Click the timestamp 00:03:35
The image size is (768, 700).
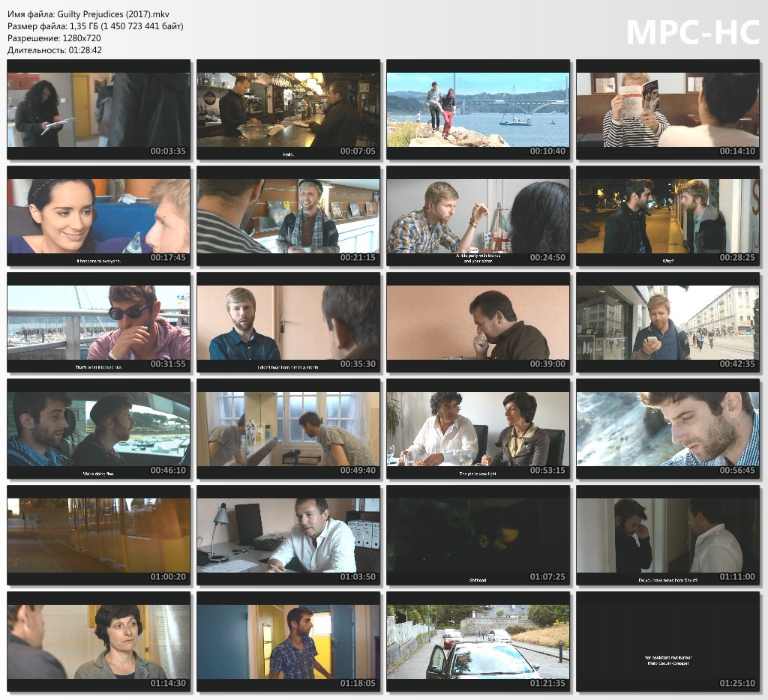click(168, 151)
